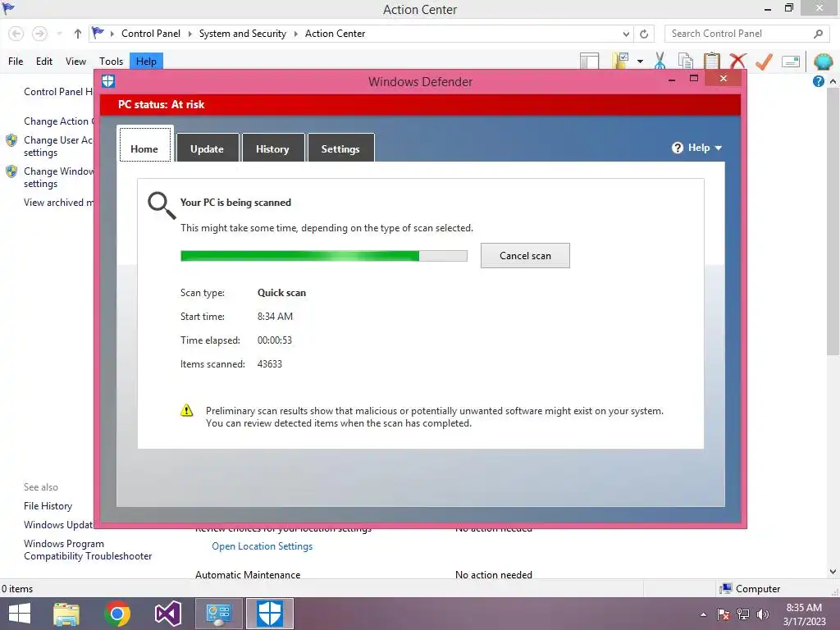Click the scroll down arrow of Action Center

coord(833,572)
